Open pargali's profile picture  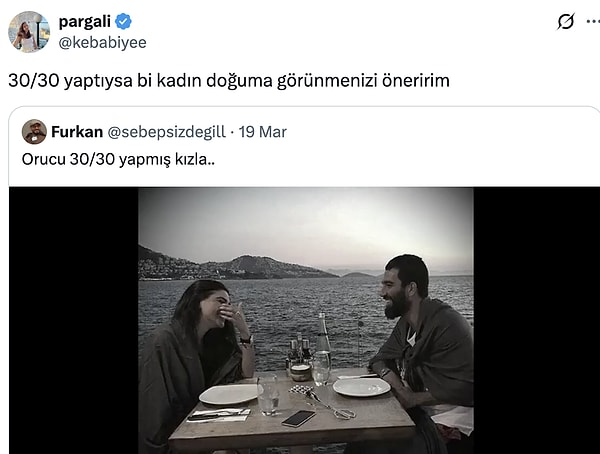(x=29, y=32)
